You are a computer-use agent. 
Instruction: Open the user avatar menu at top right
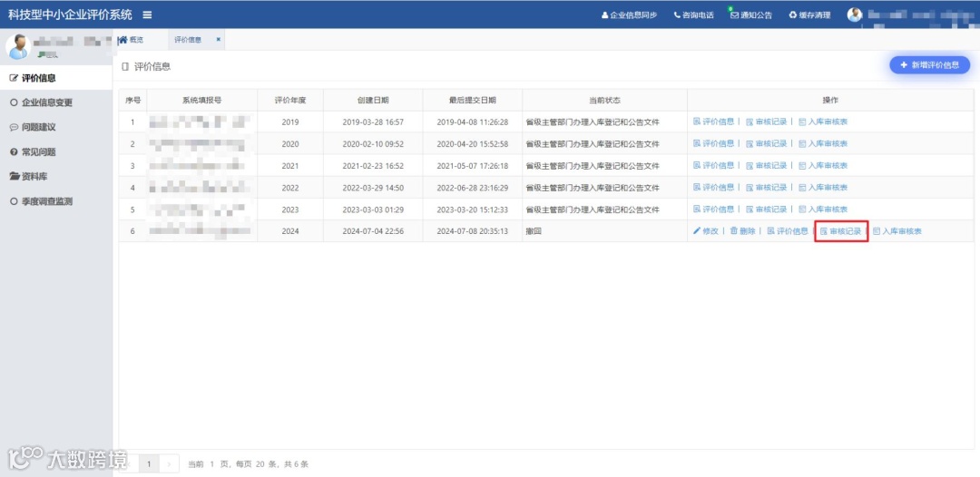[x=855, y=15]
